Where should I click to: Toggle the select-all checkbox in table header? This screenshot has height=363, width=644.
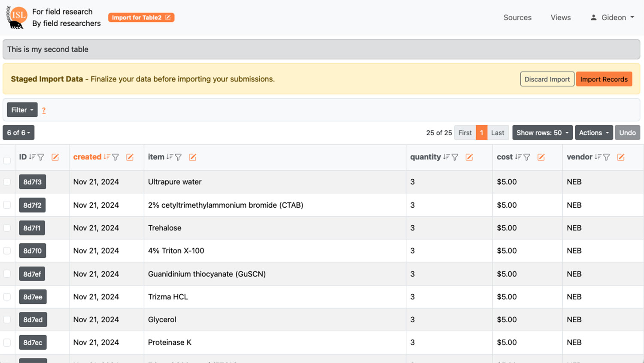point(7,160)
